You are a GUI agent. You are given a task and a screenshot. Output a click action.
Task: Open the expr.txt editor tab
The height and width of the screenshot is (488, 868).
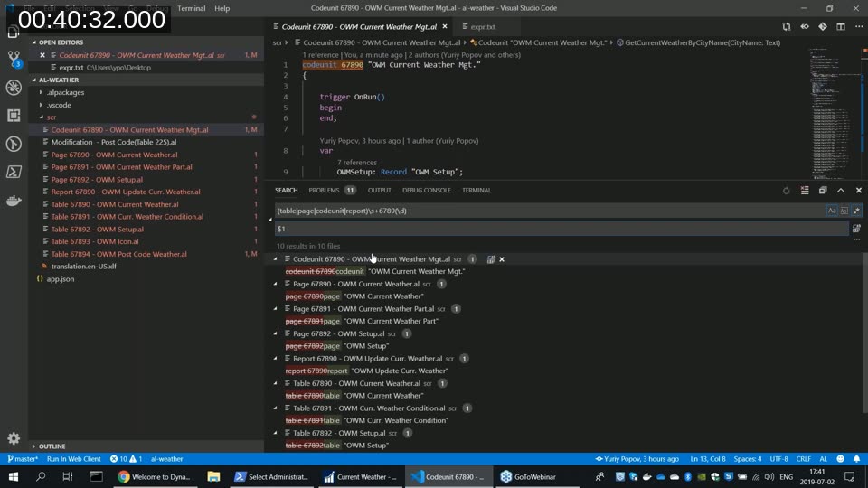[483, 26]
